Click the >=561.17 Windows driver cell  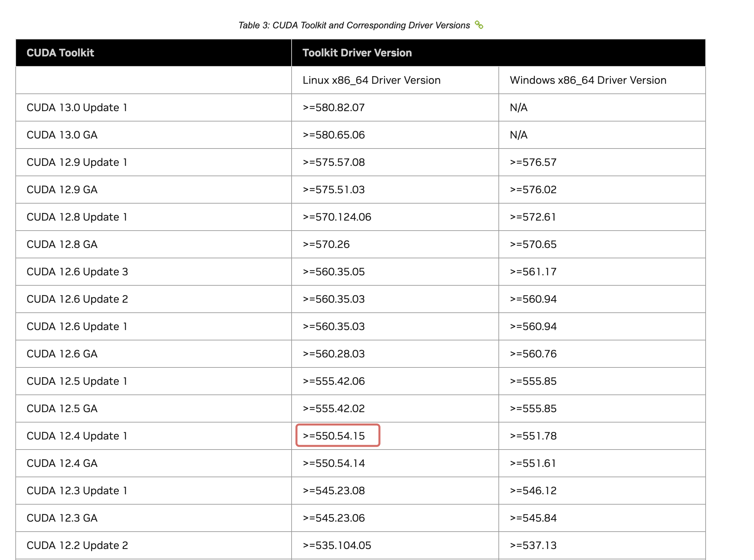533,272
